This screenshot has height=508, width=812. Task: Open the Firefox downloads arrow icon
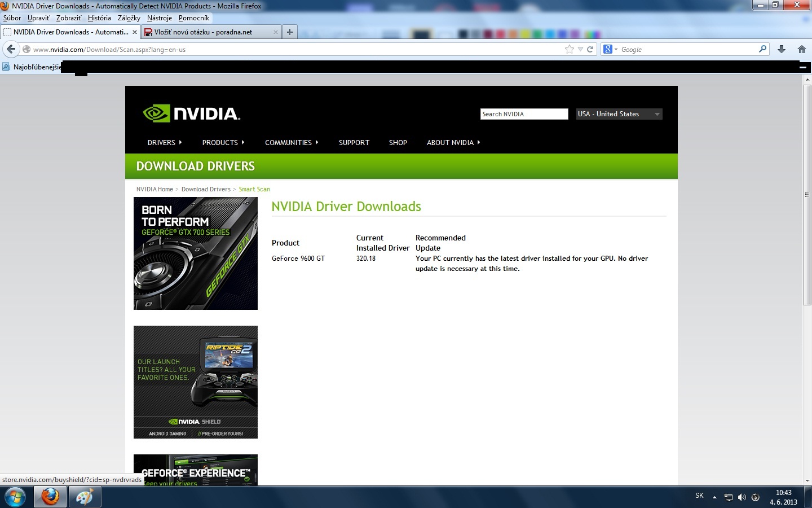click(782, 49)
